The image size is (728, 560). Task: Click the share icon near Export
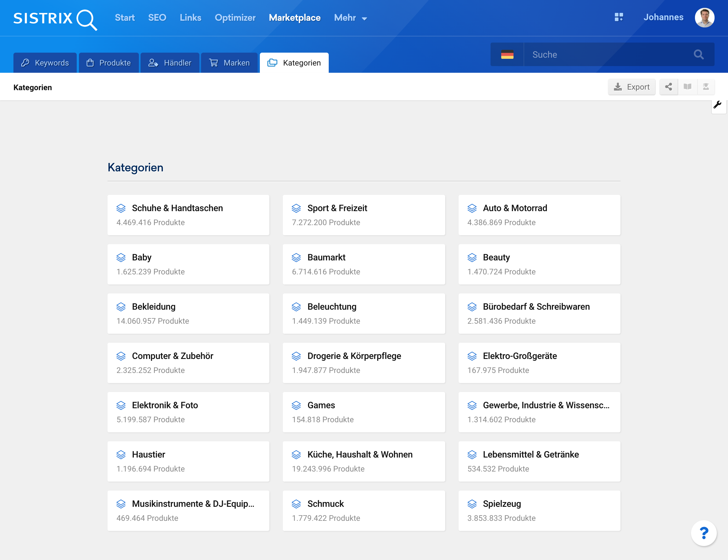point(668,87)
